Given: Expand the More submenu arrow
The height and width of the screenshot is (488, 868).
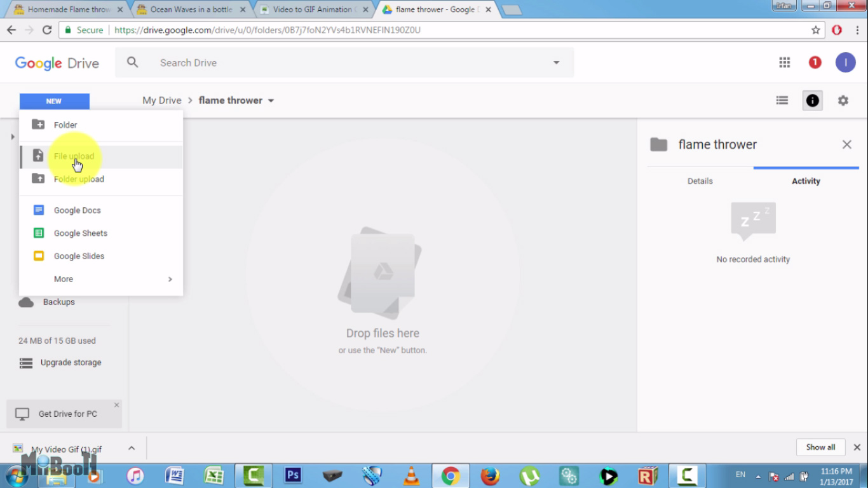Looking at the screenshot, I should point(170,279).
